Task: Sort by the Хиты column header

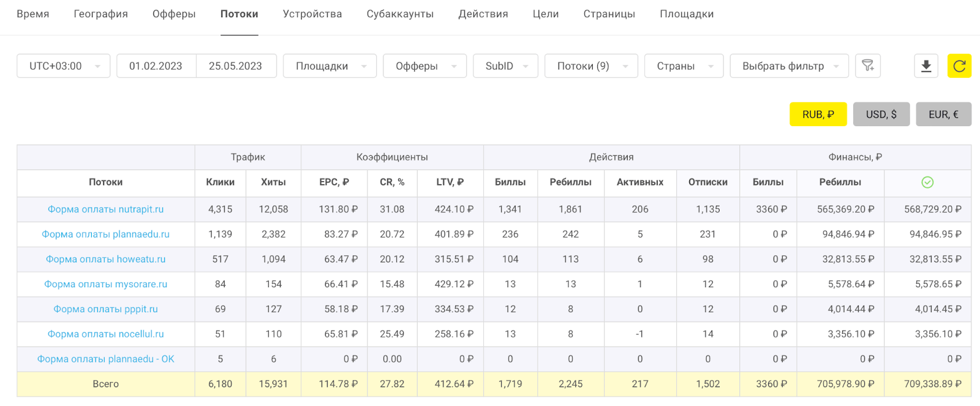Action: (274, 182)
